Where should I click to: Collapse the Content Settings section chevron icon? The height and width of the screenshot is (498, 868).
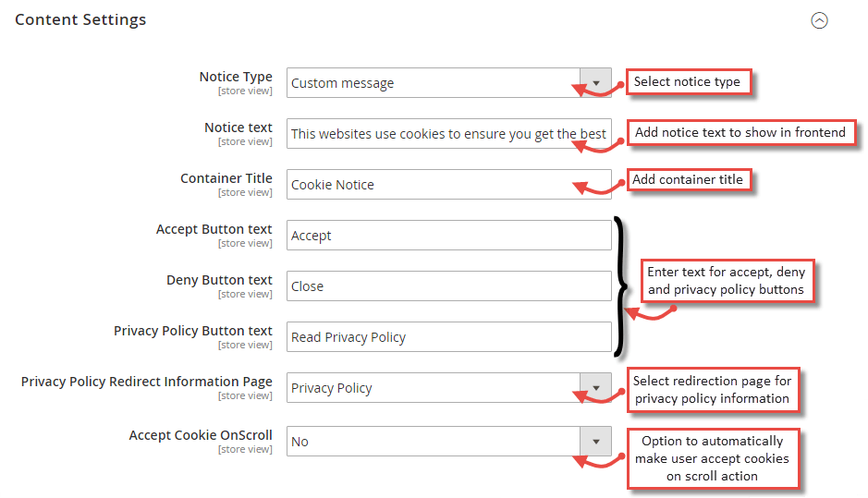tap(819, 20)
